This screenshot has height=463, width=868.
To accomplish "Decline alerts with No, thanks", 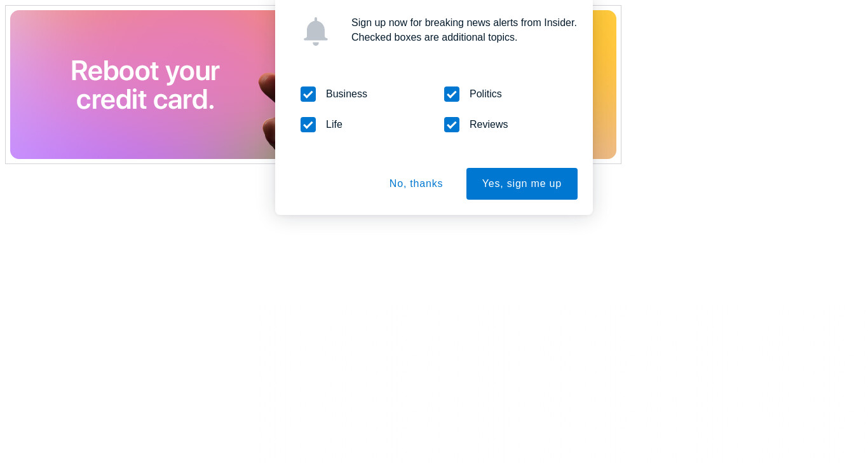I will coord(416,184).
